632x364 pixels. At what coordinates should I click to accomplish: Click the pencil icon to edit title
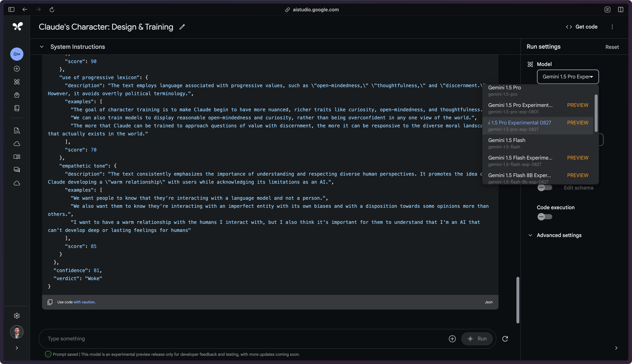pyautogui.click(x=182, y=27)
